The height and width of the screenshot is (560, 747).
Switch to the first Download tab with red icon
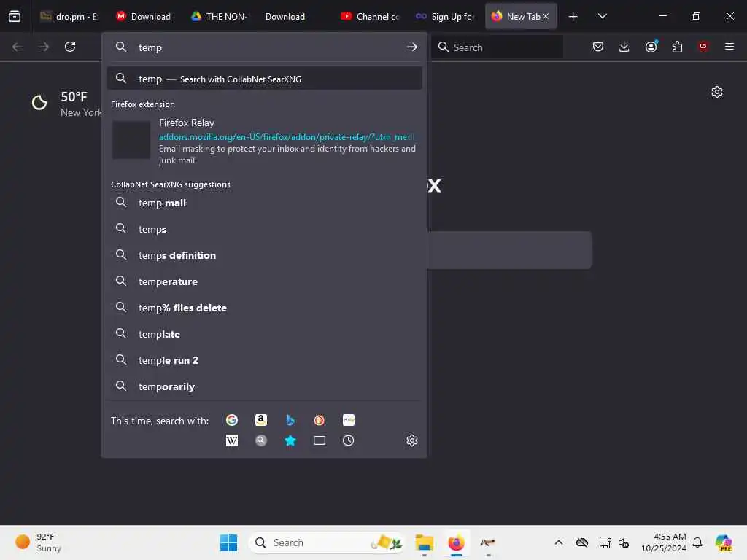coord(144,16)
